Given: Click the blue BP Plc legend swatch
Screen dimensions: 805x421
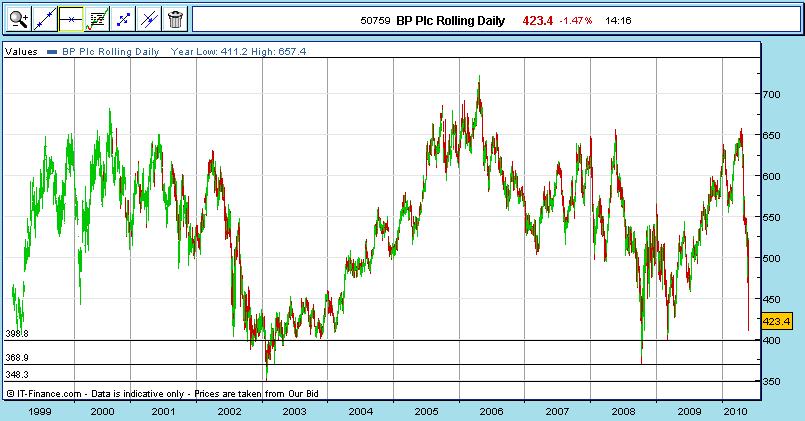Looking at the screenshot, I should 51,52.
